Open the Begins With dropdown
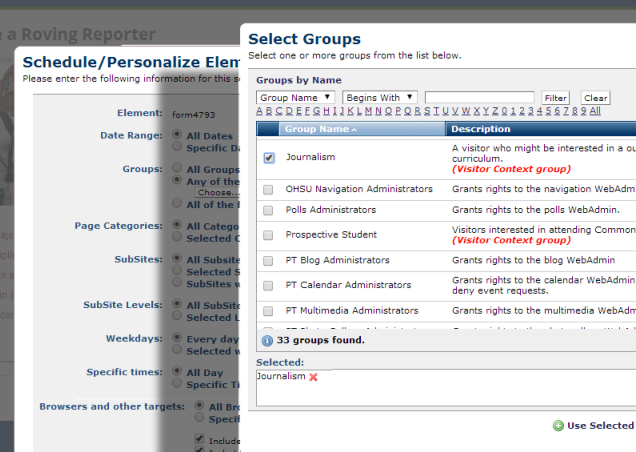 point(380,97)
